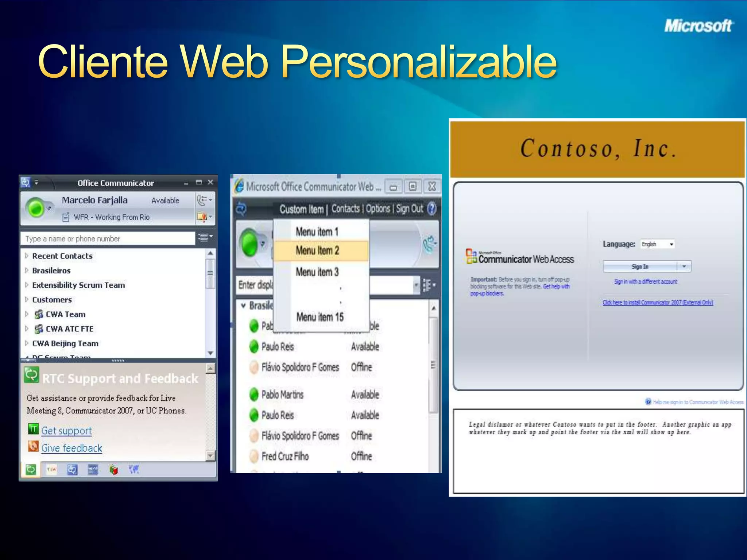Expand the Extensibility Scrum Team group
Viewport: 747px width, 560px height.
point(26,285)
